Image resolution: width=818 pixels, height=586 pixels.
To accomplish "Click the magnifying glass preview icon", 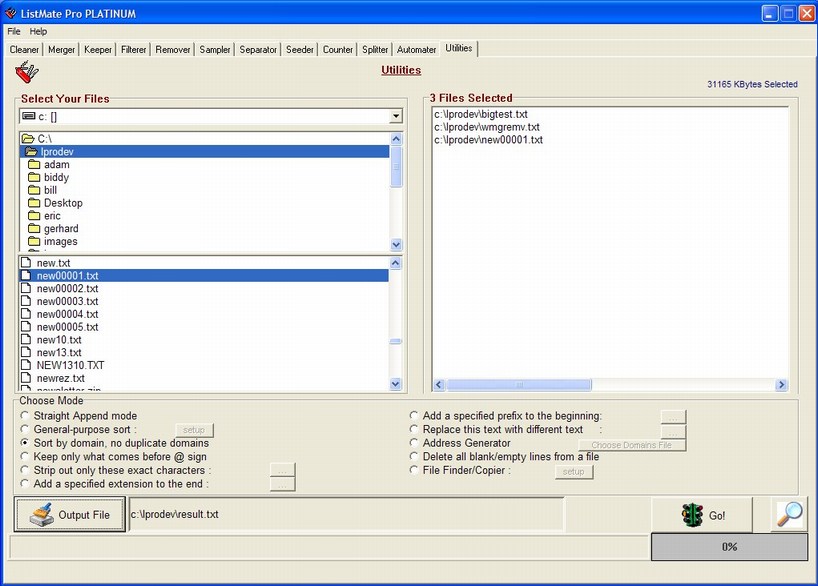I will click(789, 514).
